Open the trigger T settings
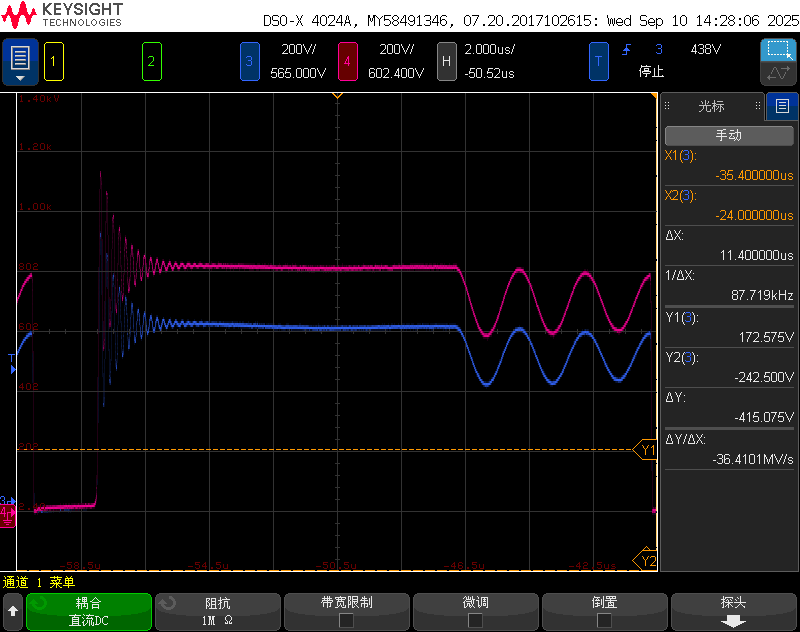Viewport: 800px width, 632px height. pyautogui.click(x=598, y=61)
